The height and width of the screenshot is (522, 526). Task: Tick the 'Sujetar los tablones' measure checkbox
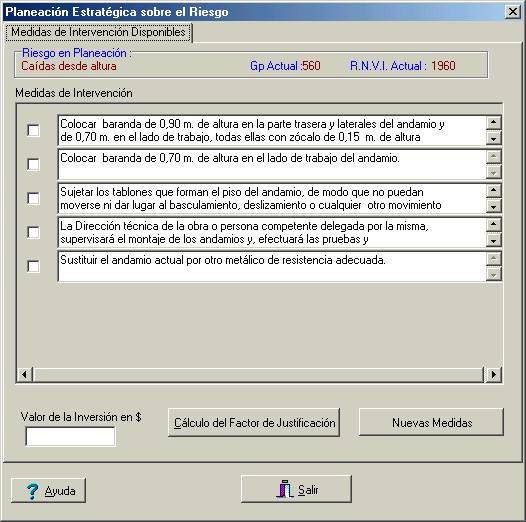click(x=33, y=198)
